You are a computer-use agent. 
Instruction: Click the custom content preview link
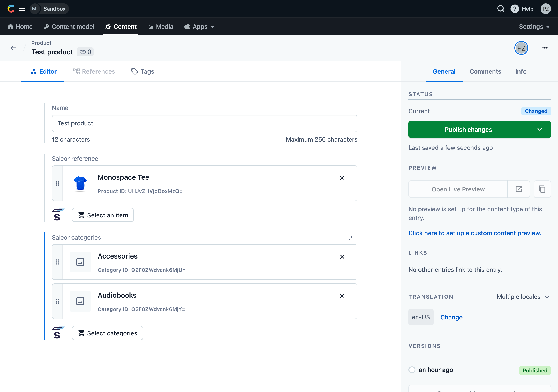(475, 233)
